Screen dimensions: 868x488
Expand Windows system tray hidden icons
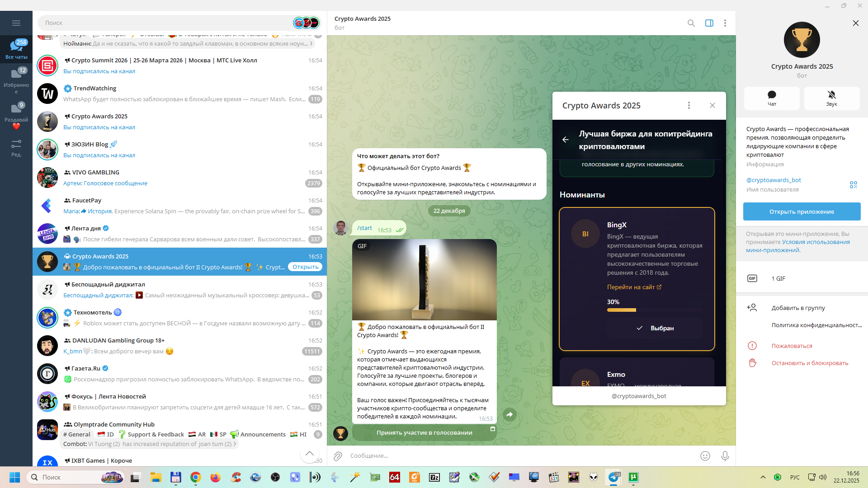(x=763, y=477)
